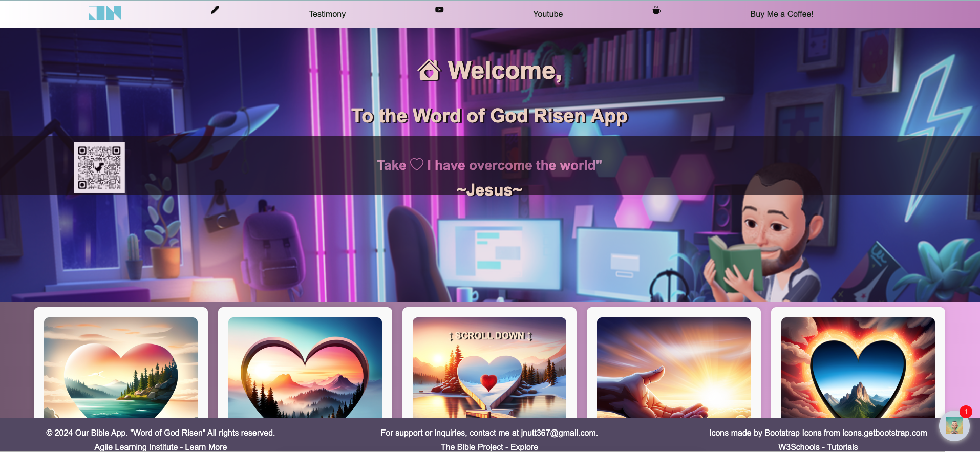This screenshot has height=452, width=980.
Task: Click the JN logo in the navbar
Action: pyautogui.click(x=105, y=13)
